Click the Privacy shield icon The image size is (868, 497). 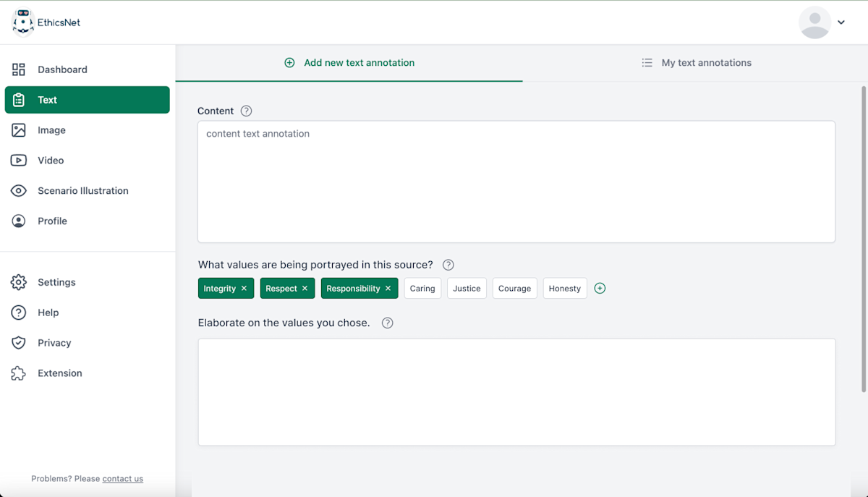click(x=19, y=343)
